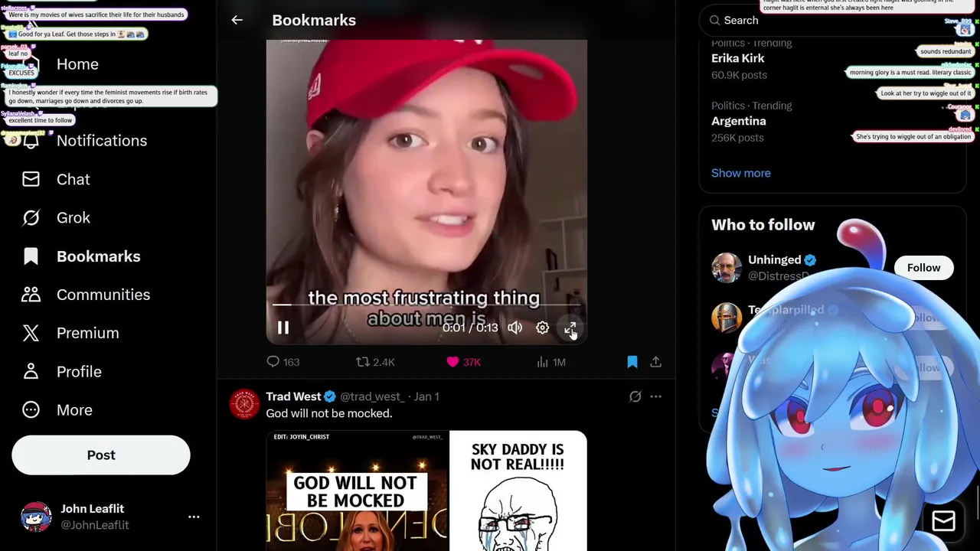Image resolution: width=980 pixels, height=551 pixels.
Task: Remove the bookmark on the video post
Action: coord(632,362)
